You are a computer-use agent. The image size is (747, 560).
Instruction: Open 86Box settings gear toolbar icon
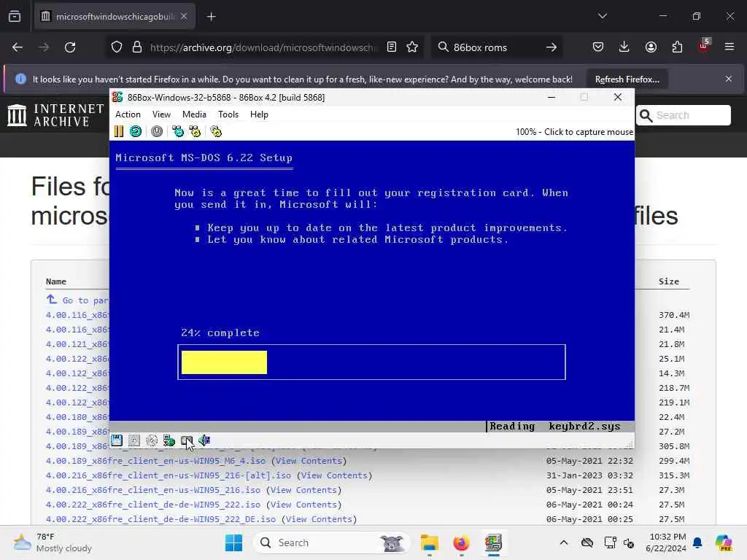pos(216,131)
